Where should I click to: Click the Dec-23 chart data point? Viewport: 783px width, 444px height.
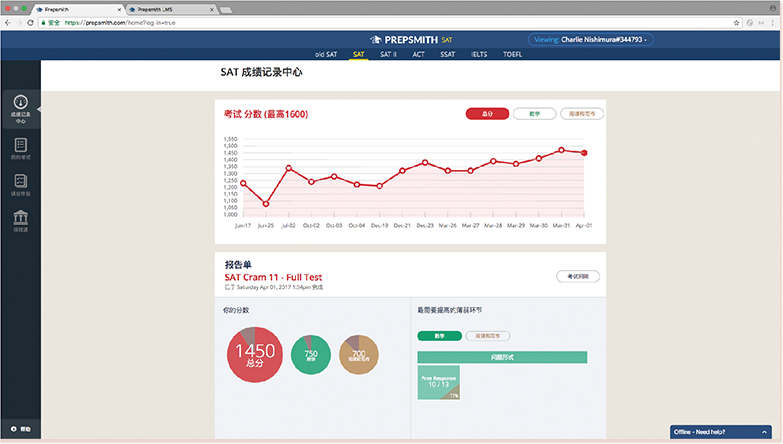click(425, 162)
